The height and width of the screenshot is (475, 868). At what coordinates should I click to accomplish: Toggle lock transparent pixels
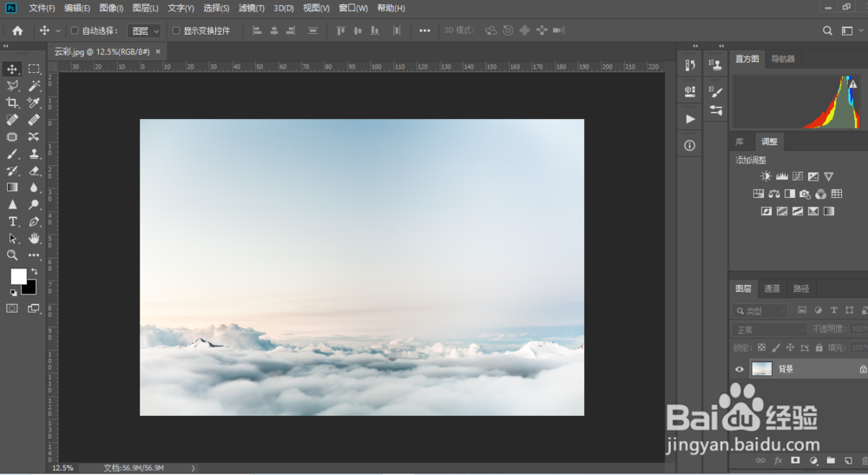coord(762,347)
